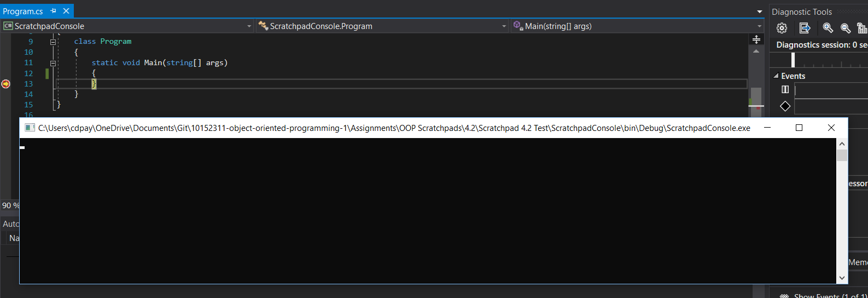868x298 pixels.
Task: Close the ScratchpadConsole.exe console window
Action: (831, 128)
